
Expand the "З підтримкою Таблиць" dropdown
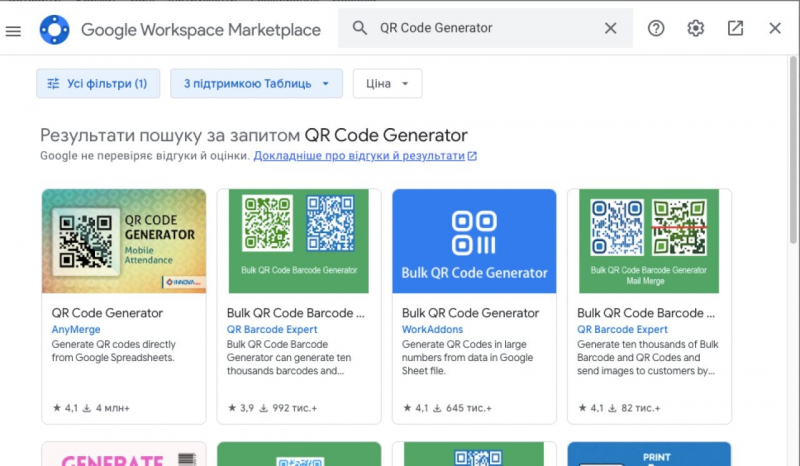click(256, 83)
